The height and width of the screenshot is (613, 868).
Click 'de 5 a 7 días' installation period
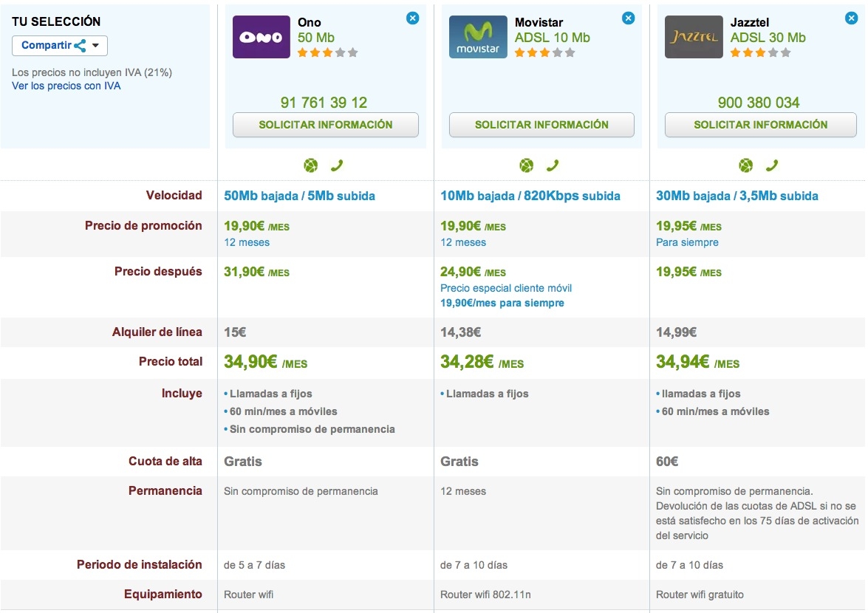(x=255, y=566)
